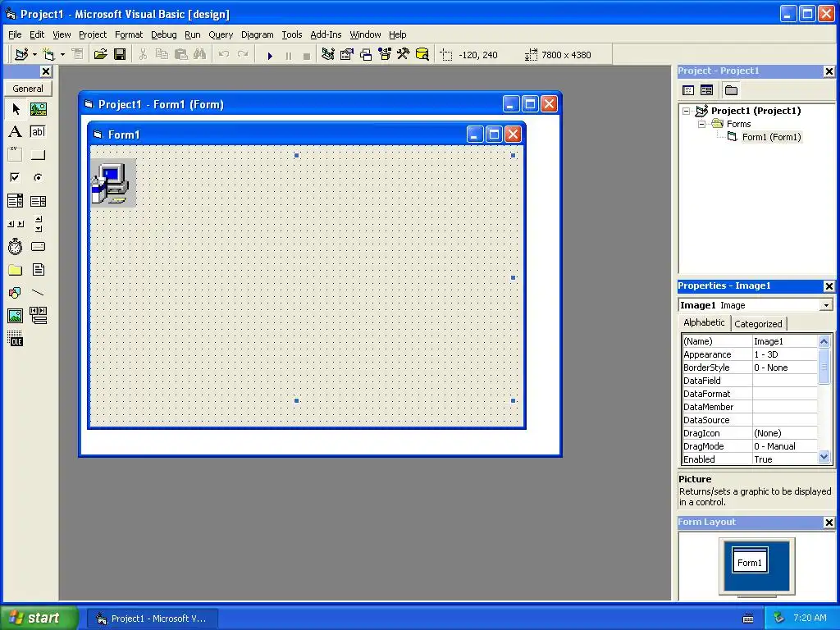The image size is (840, 630).
Task: Start the program with the Run button
Action: coord(270,55)
